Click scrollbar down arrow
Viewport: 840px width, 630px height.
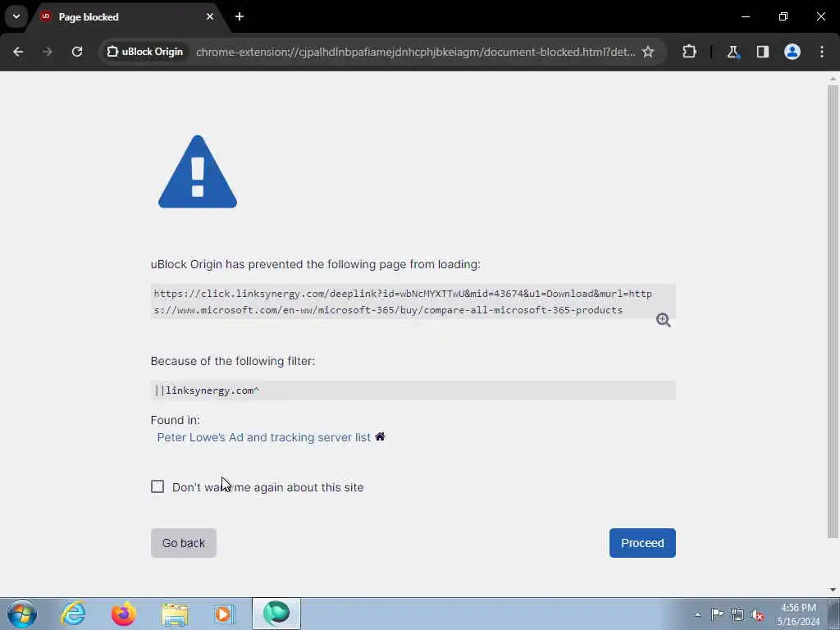coord(833,590)
